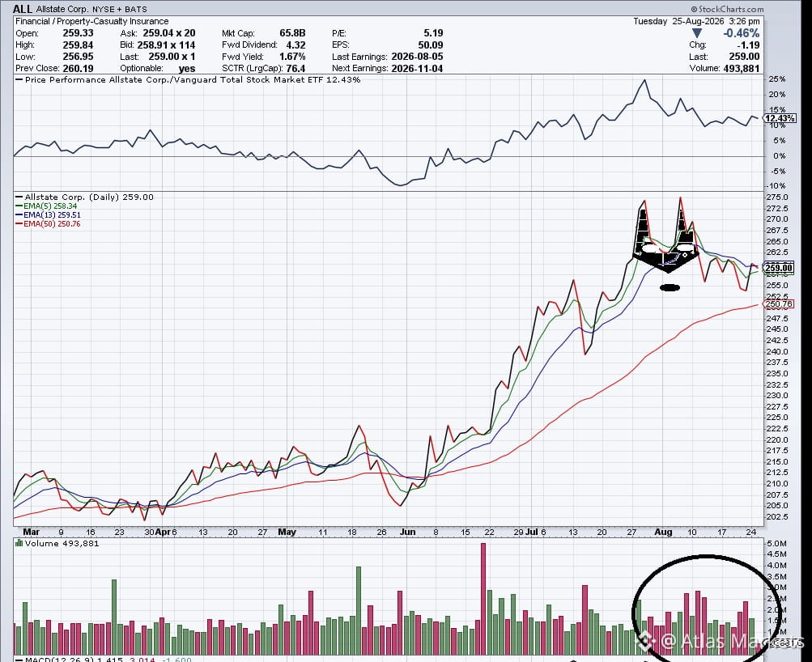Click the Fwd Dividend value 4.32
Viewport: 812px width, 662px height.
click(x=295, y=45)
